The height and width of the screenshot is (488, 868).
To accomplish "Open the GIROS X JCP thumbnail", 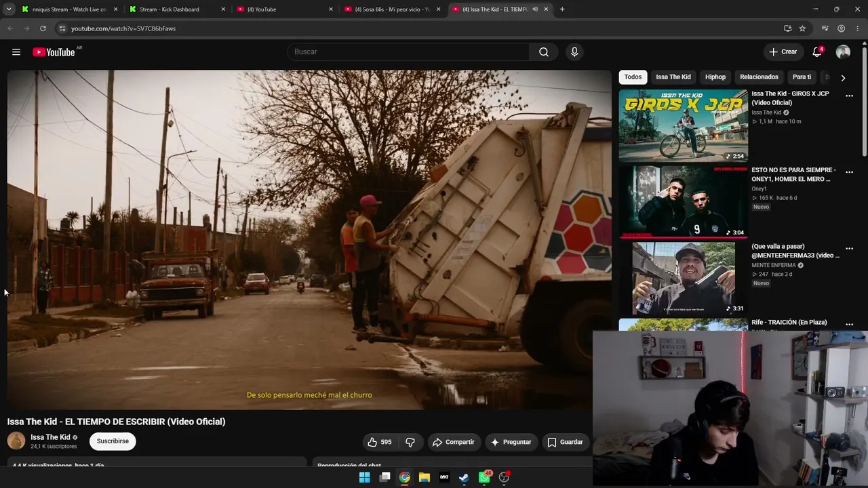I will coord(683,125).
